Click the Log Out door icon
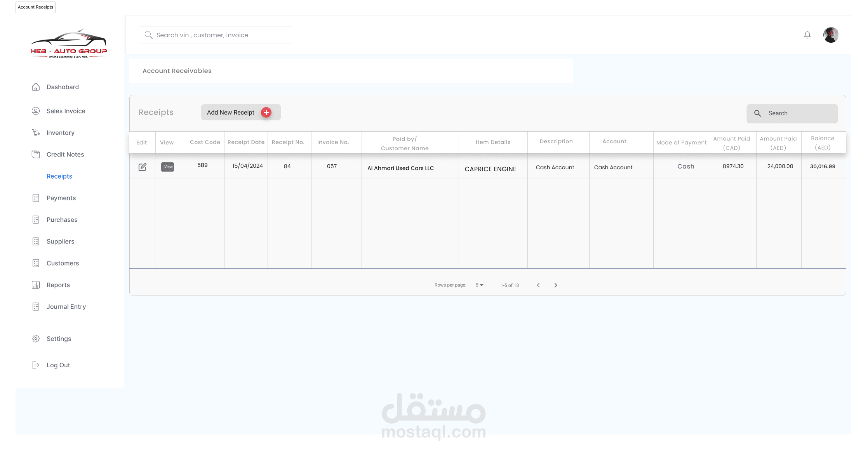This screenshot has height=450, width=868. point(36,365)
